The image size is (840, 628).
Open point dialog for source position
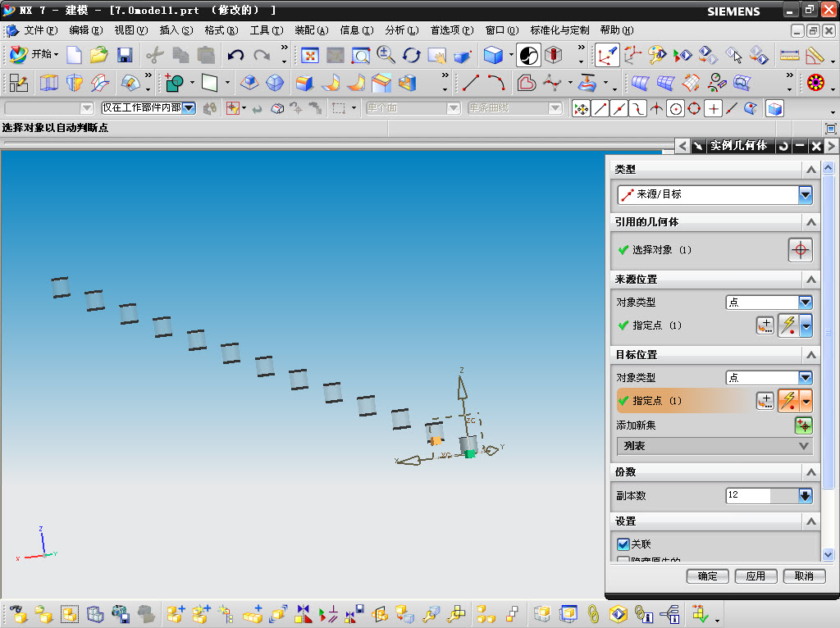[765, 325]
